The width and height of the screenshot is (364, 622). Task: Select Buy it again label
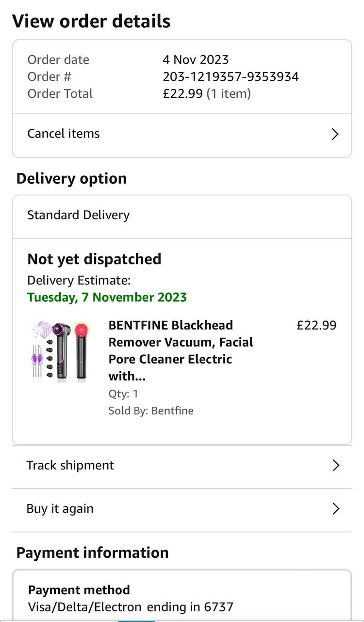click(60, 509)
